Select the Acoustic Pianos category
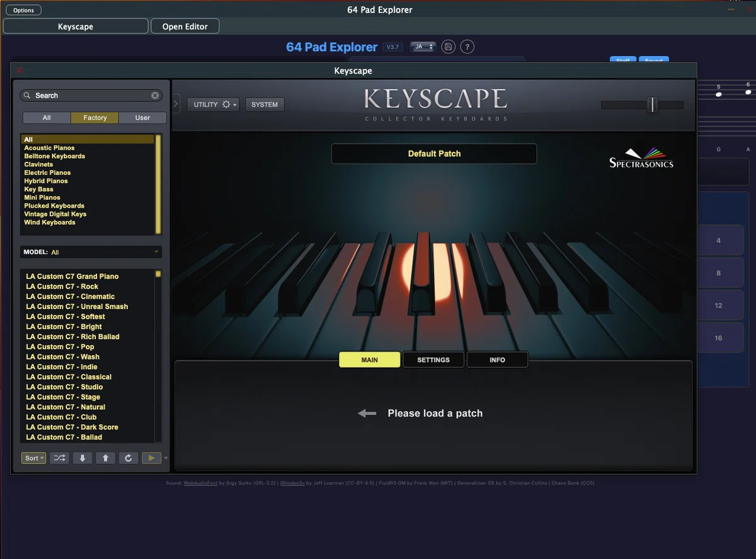The width and height of the screenshot is (756, 559). (x=49, y=148)
